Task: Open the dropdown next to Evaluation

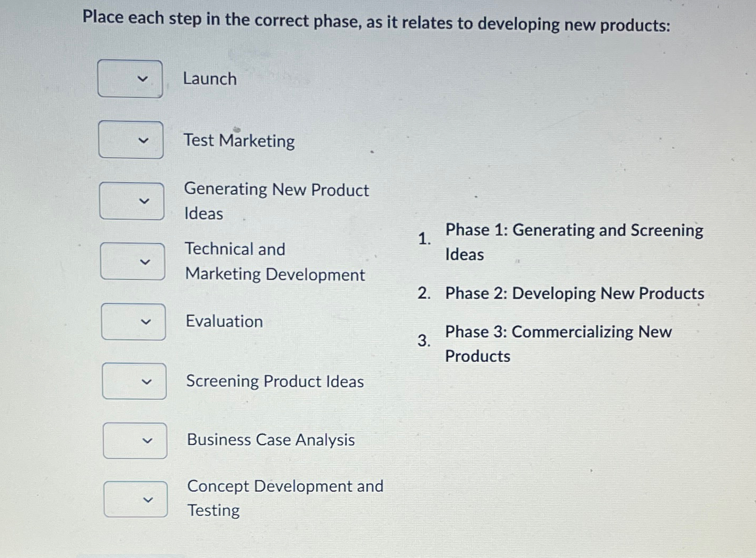Action: tap(134, 321)
